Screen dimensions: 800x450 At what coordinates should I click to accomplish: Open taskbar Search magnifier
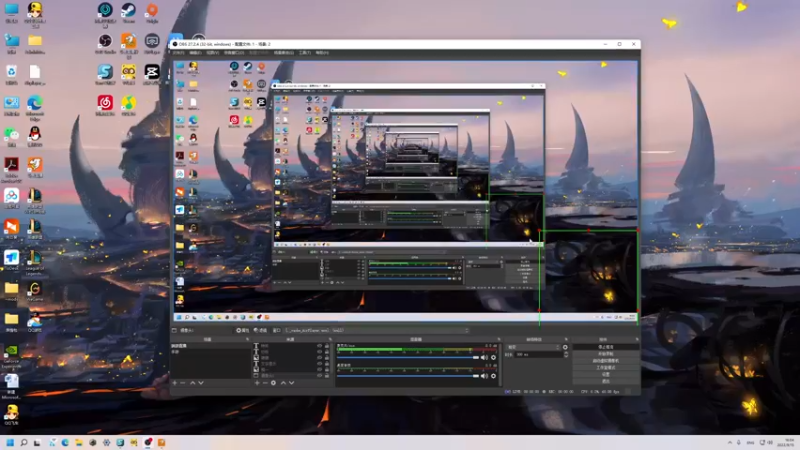(x=23, y=442)
